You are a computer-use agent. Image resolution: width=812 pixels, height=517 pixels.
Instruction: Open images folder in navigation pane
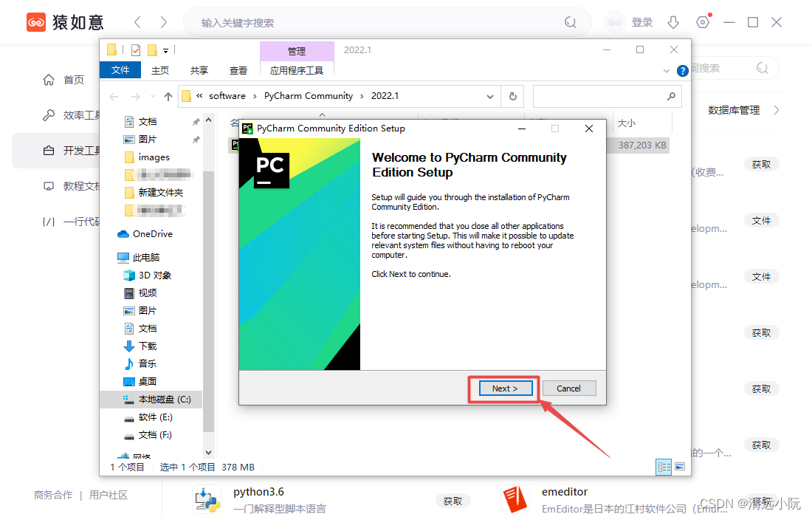click(x=154, y=157)
